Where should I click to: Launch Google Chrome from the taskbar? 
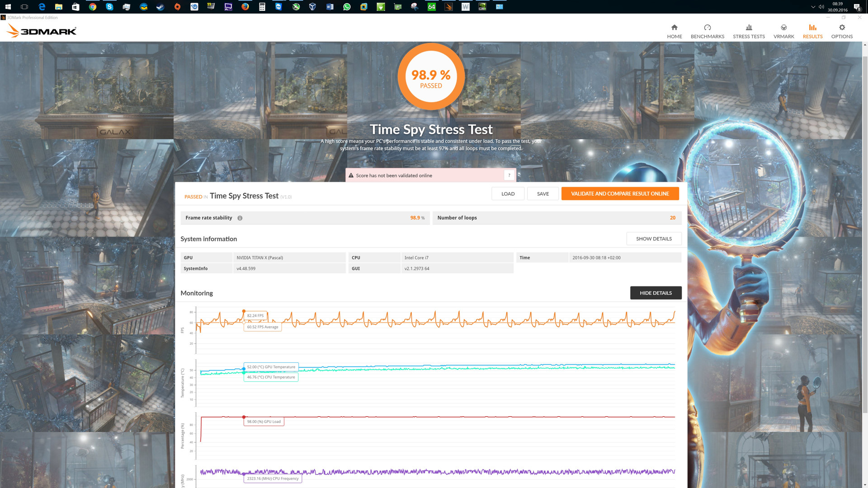click(93, 7)
